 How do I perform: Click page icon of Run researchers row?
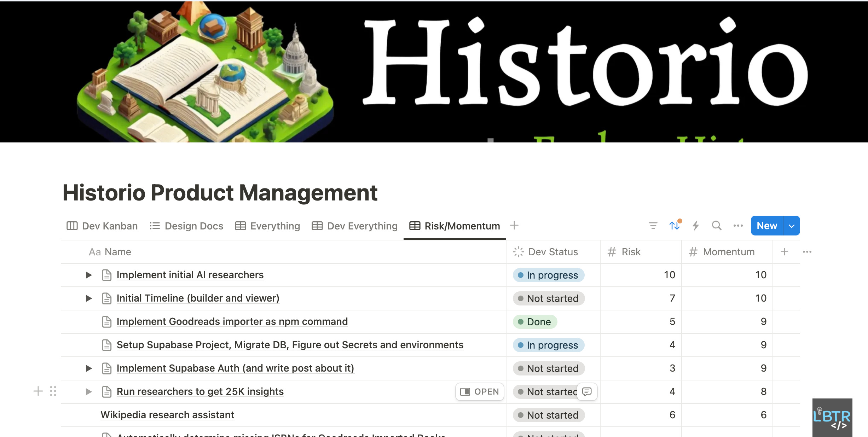tap(106, 391)
